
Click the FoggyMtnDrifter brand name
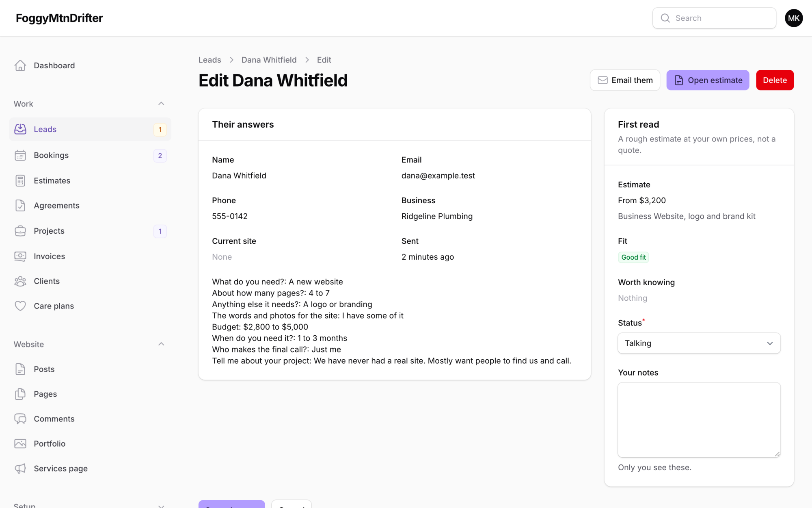(x=59, y=18)
